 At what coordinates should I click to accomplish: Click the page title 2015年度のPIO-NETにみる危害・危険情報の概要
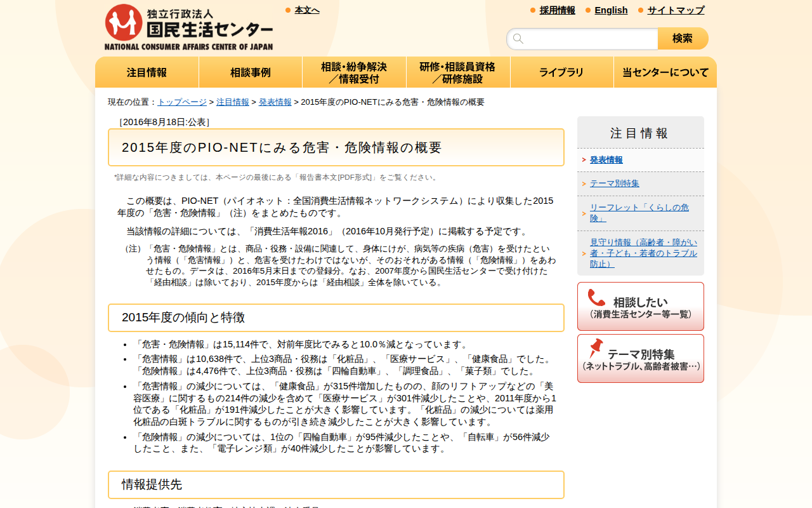tap(282, 147)
